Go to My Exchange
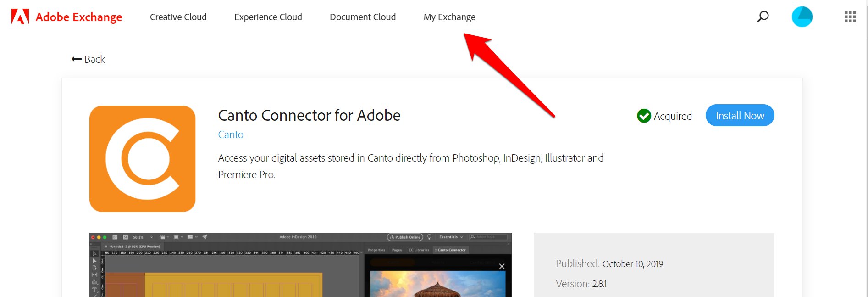 [449, 17]
